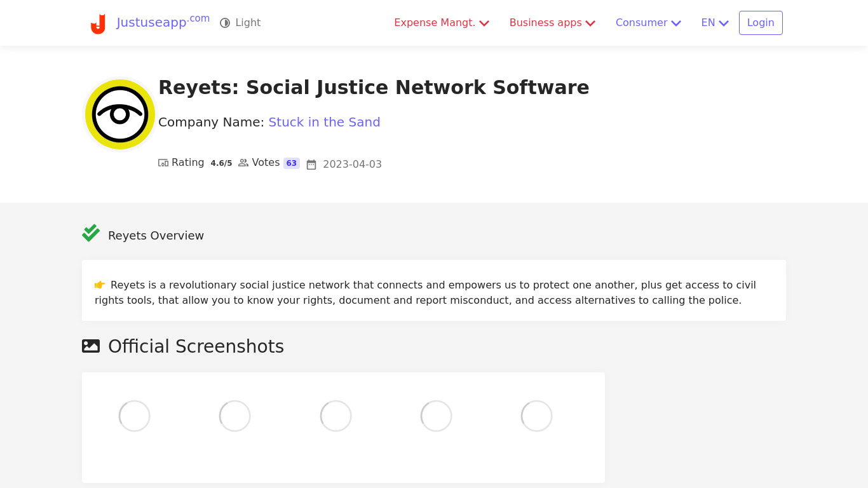Click the fifth loading screenshot thumbnail
This screenshot has height=488, width=868.
537,416
